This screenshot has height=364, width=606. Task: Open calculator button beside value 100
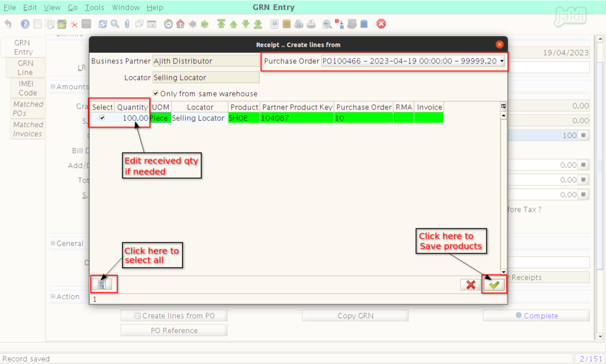pos(583,136)
